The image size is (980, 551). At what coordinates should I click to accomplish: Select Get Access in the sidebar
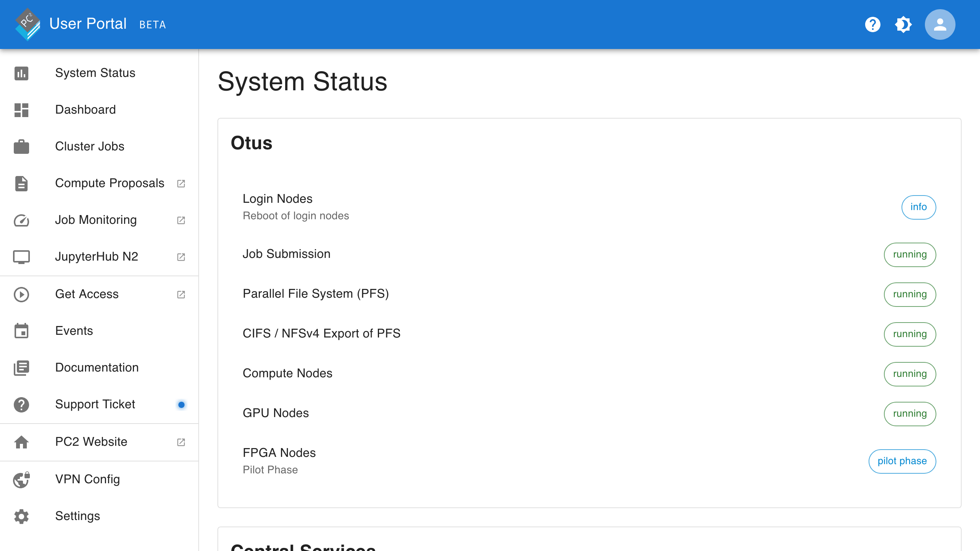pyautogui.click(x=87, y=294)
